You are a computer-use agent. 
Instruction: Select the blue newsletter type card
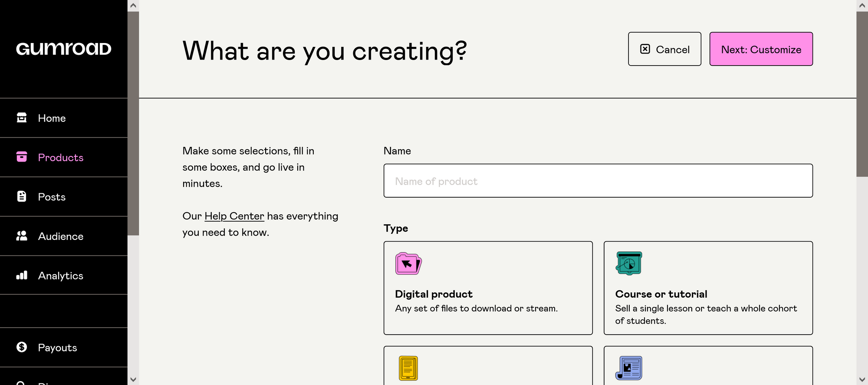708,365
